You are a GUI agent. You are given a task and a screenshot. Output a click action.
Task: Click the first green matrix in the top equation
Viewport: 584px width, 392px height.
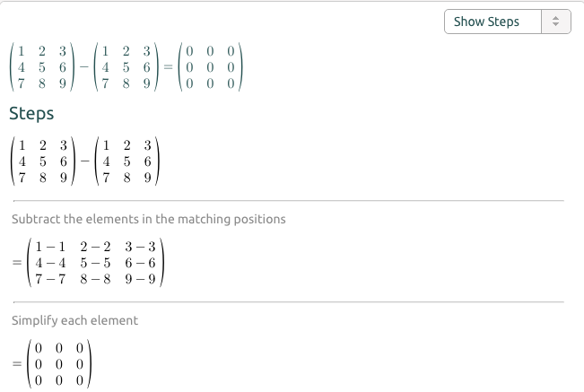coord(42,67)
